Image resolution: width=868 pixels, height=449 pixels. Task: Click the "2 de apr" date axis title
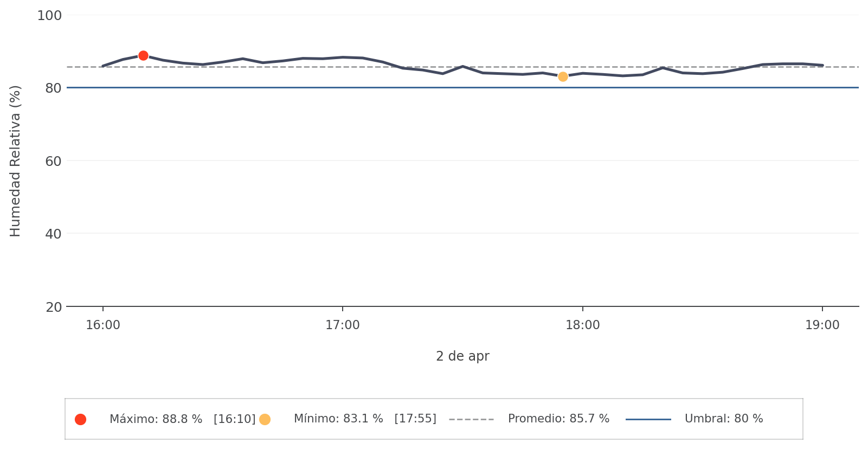point(462,356)
